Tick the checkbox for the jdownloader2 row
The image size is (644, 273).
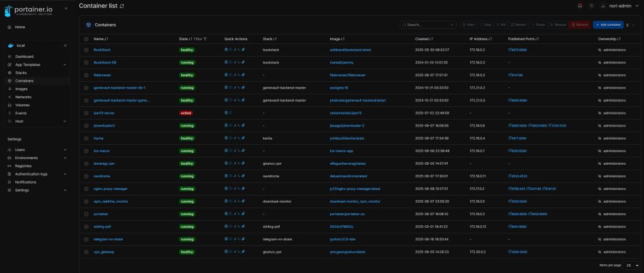tap(87, 125)
